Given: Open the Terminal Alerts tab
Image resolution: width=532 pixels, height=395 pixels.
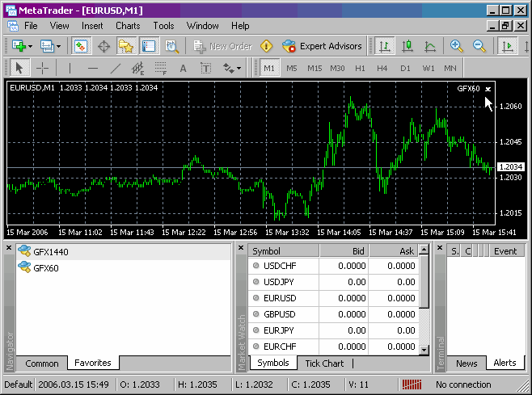Looking at the screenshot, I should (x=505, y=363).
